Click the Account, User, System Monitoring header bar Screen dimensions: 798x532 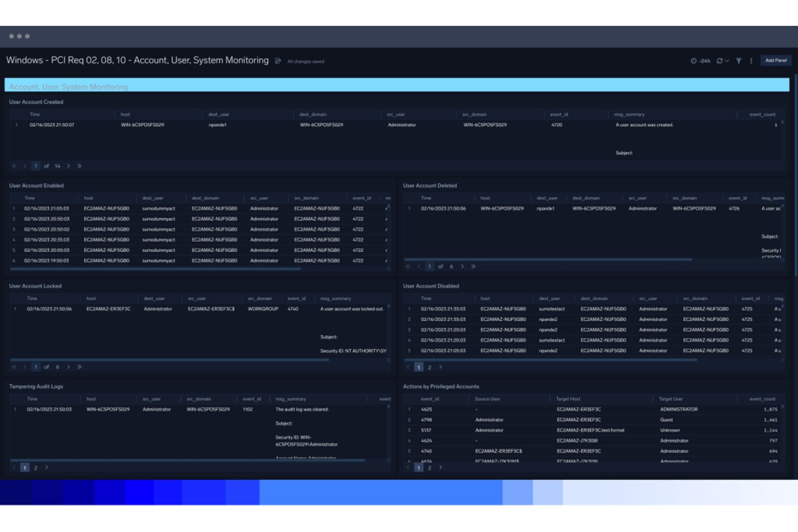point(397,86)
